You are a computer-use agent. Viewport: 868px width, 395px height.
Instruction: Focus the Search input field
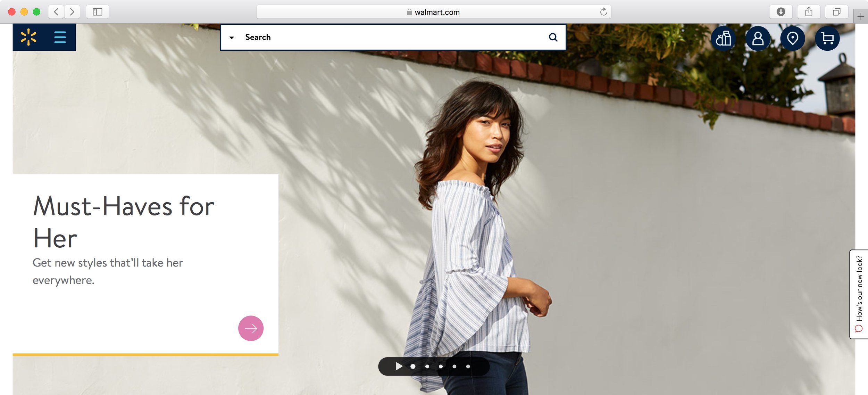pyautogui.click(x=393, y=37)
